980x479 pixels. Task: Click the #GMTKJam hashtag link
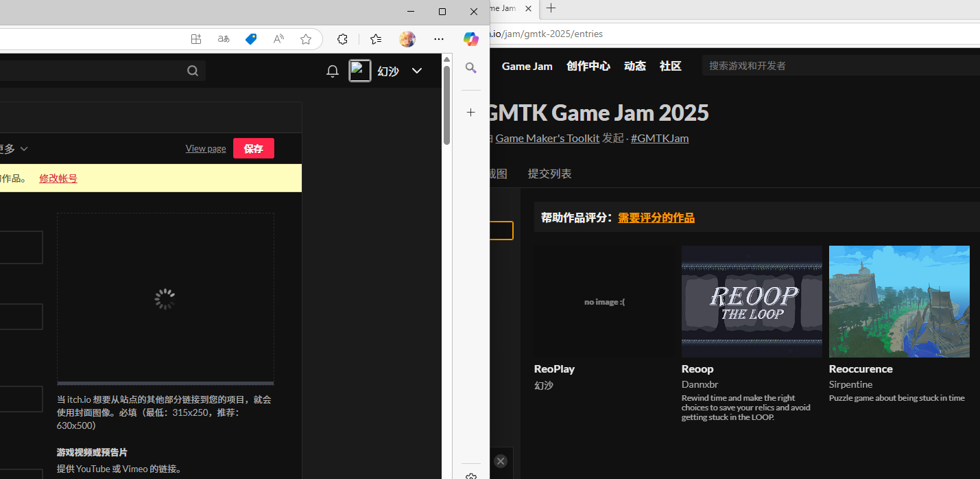(660, 138)
